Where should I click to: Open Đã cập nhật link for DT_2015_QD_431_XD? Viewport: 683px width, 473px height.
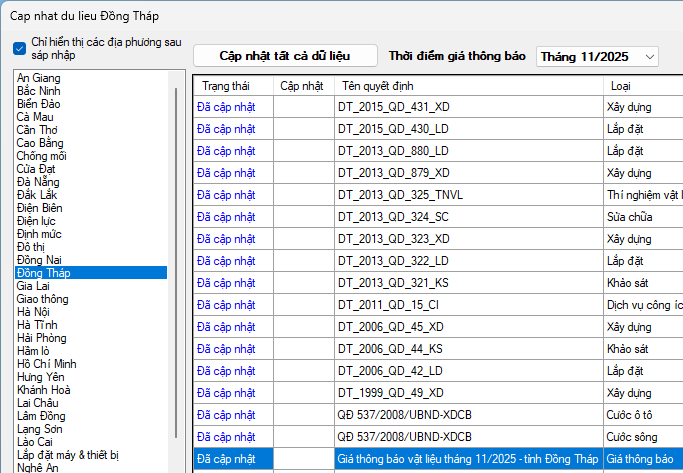[x=226, y=107]
